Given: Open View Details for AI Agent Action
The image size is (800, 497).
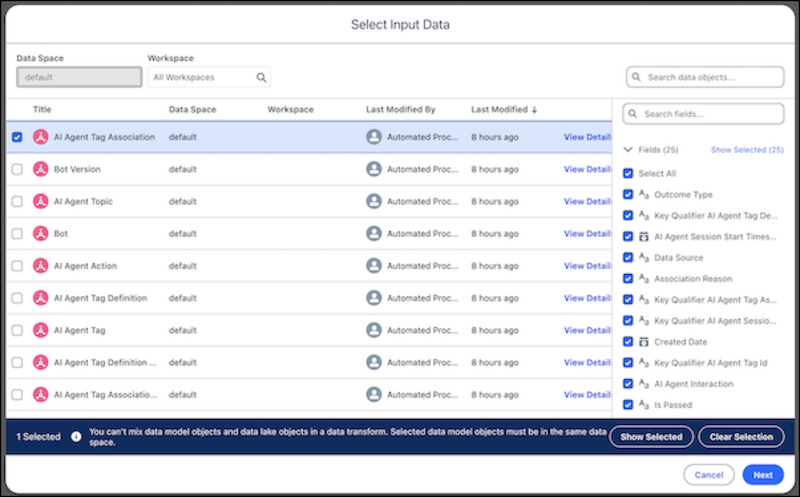Looking at the screenshot, I should coord(587,265).
